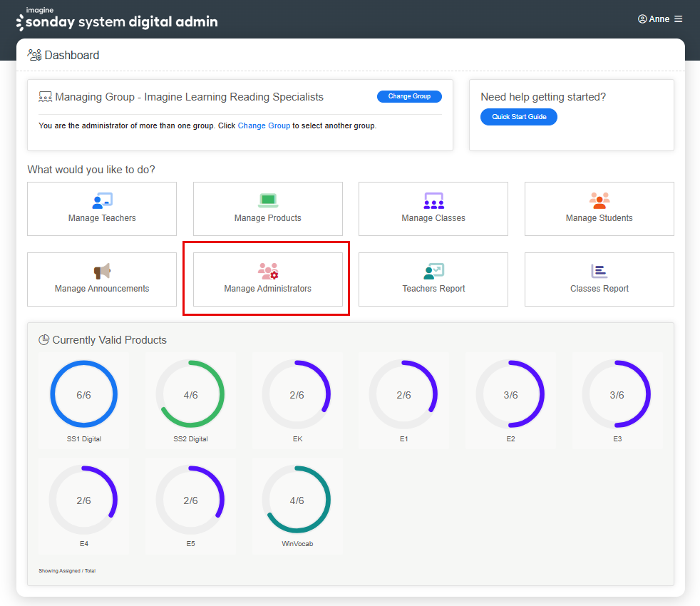
Task: Click the Classes Report list icon
Action: coord(599,271)
